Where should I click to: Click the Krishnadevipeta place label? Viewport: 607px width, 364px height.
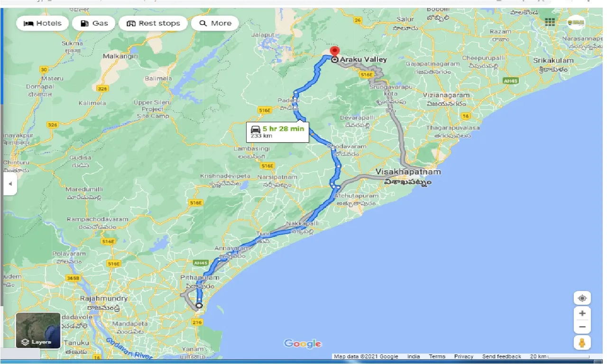[x=225, y=176]
